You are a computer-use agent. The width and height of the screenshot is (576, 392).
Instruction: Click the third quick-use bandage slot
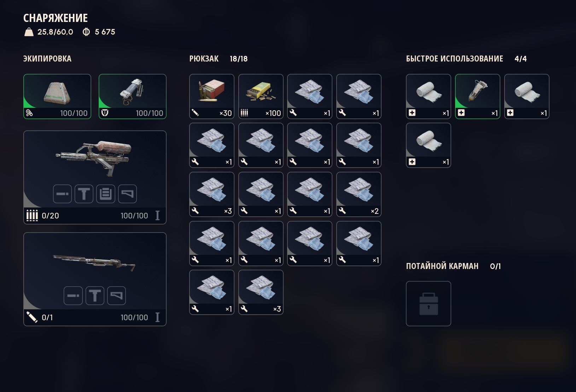tap(527, 96)
